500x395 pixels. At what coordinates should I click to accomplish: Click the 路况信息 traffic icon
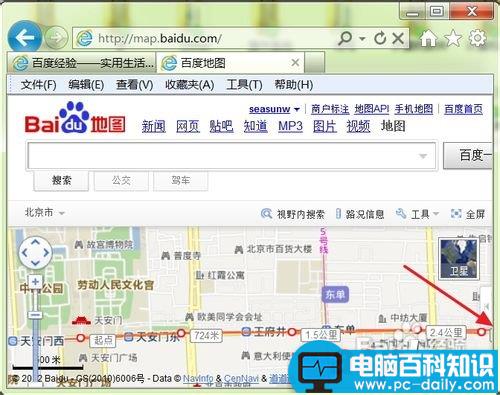click(x=338, y=214)
